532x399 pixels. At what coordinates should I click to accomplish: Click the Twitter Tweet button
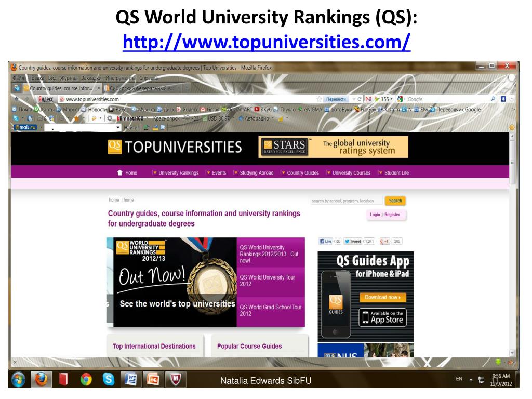point(353,241)
